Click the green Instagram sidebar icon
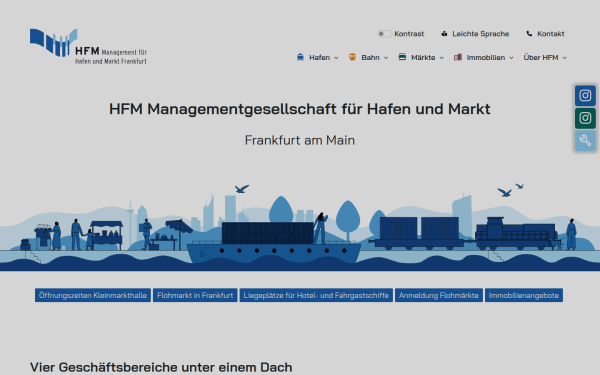This screenshot has height=375, width=600. tap(585, 118)
